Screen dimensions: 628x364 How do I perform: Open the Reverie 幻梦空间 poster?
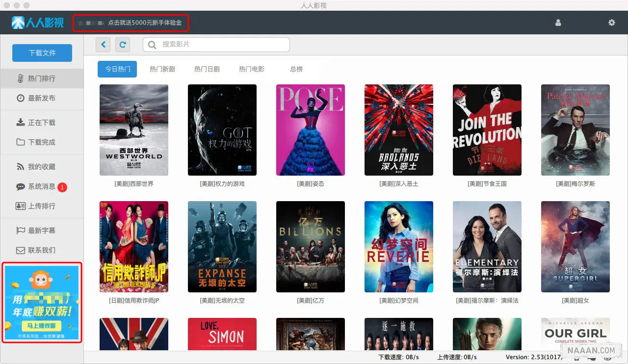click(399, 247)
